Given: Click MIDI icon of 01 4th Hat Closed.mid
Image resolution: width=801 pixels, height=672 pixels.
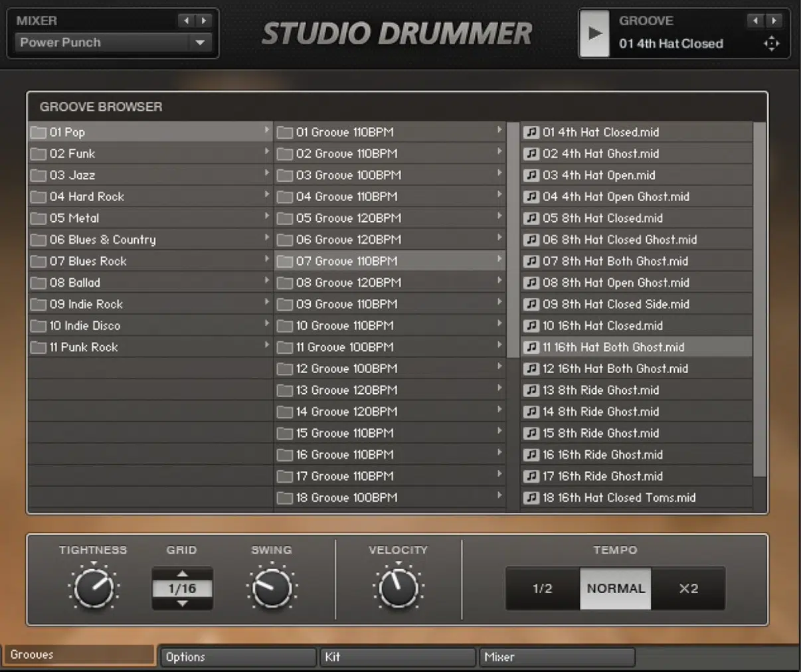Looking at the screenshot, I should pos(531,132).
